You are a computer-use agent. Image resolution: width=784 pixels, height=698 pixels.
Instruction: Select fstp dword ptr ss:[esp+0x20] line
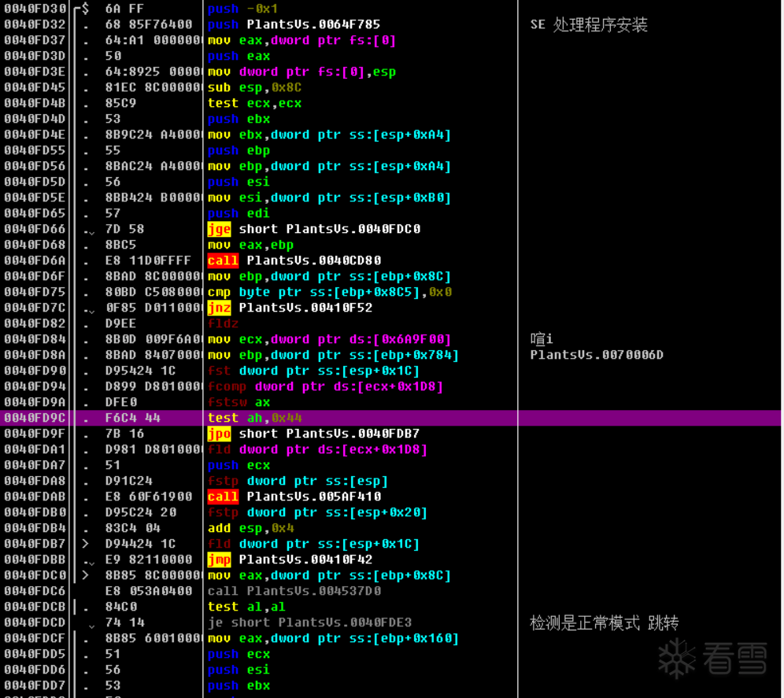[x=317, y=512]
